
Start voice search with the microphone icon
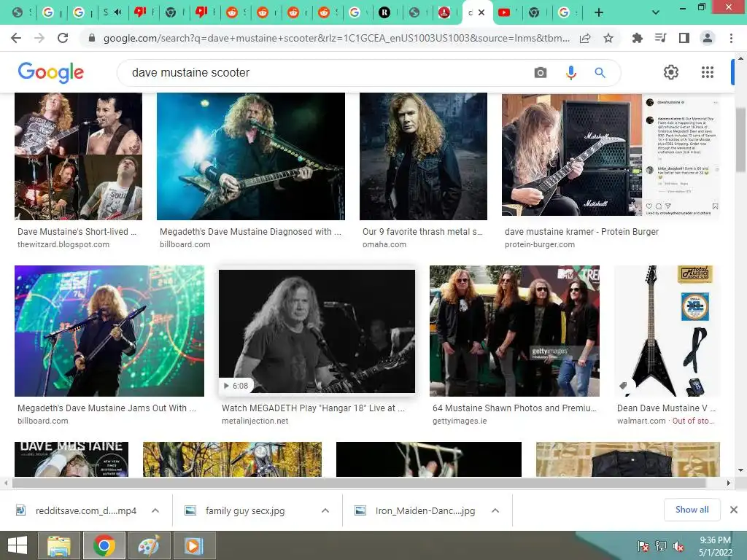click(x=570, y=72)
